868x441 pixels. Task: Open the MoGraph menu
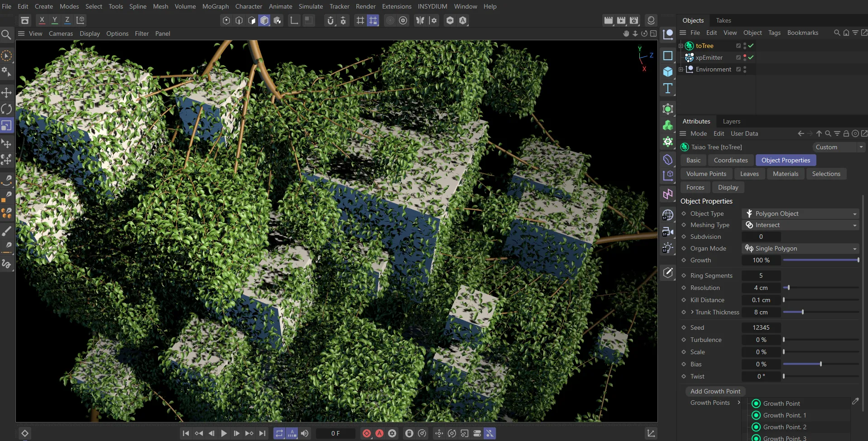pyautogui.click(x=215, y=6)
